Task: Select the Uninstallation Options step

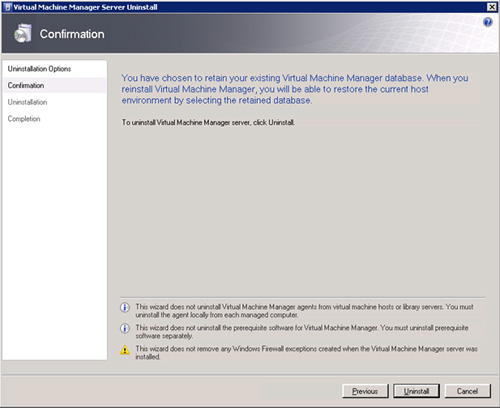Action: (x=39, y=69)
